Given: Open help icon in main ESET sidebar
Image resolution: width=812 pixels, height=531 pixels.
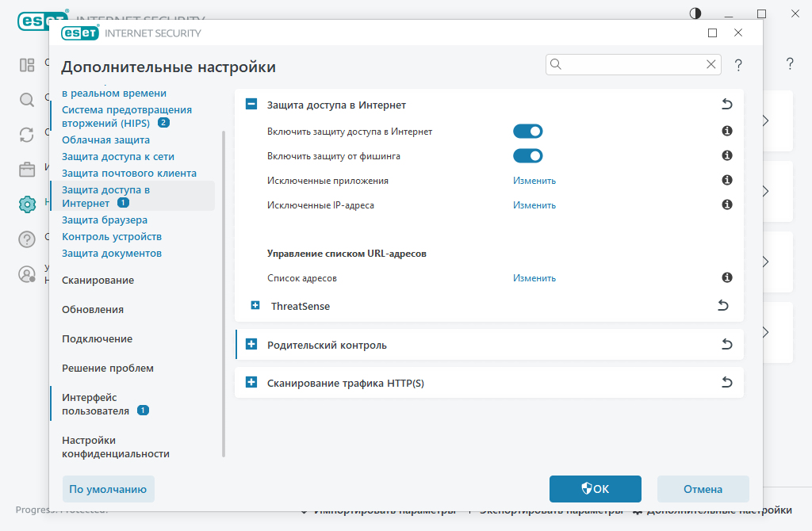Looking at the screenshot, I should coord(27,239).
